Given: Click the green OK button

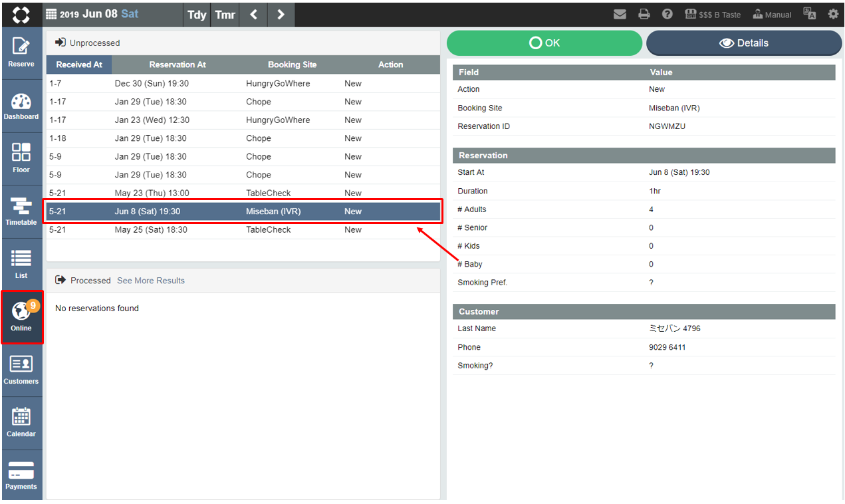Looking at the screenshot, I should click(544, 43).
